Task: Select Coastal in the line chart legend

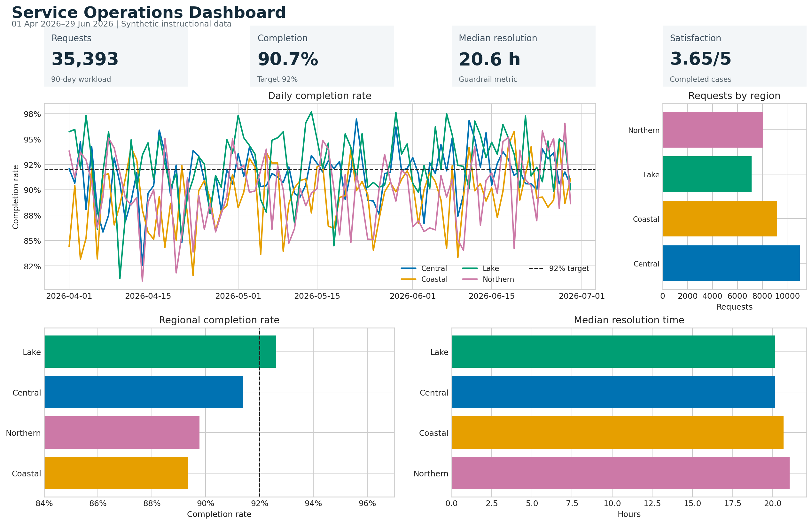Action: click(424, 279)
